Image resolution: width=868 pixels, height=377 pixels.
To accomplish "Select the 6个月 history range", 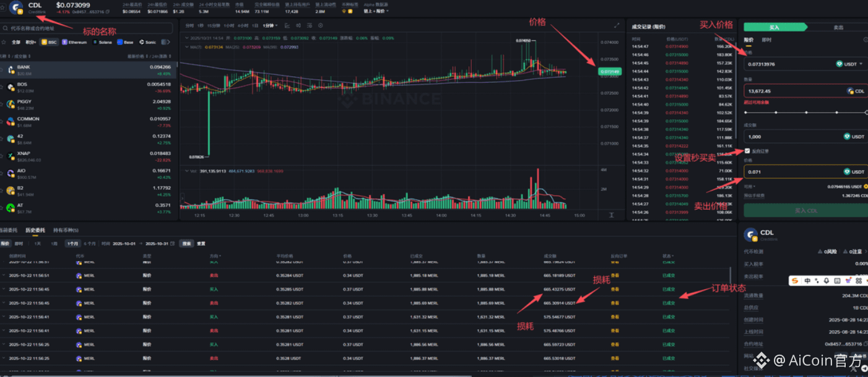I will pyautogui.click(x=90, y=244).
